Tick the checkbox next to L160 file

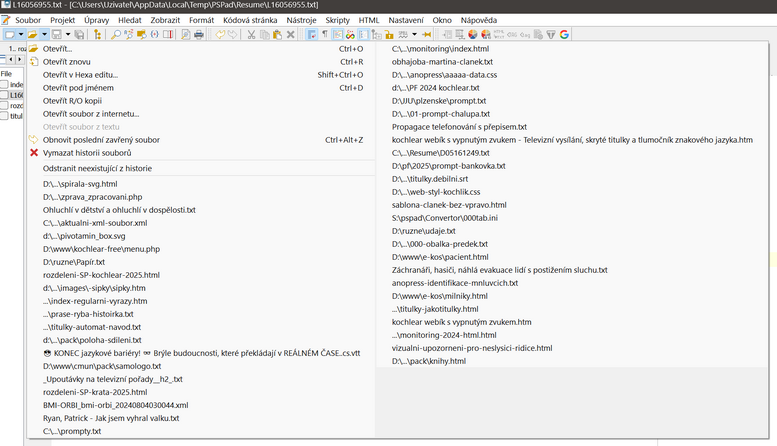point(5,95)
